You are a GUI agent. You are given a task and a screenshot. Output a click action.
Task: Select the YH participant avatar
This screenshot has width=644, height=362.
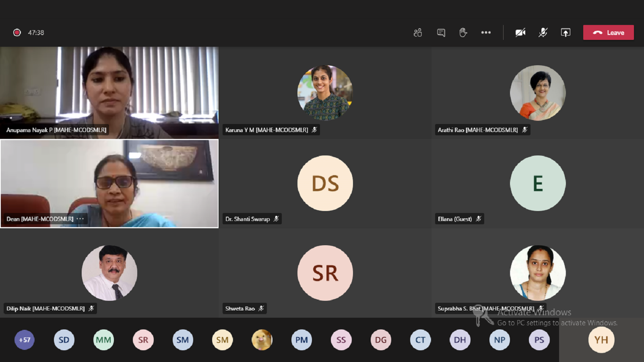pyautogui.click(x=601, y=340)
